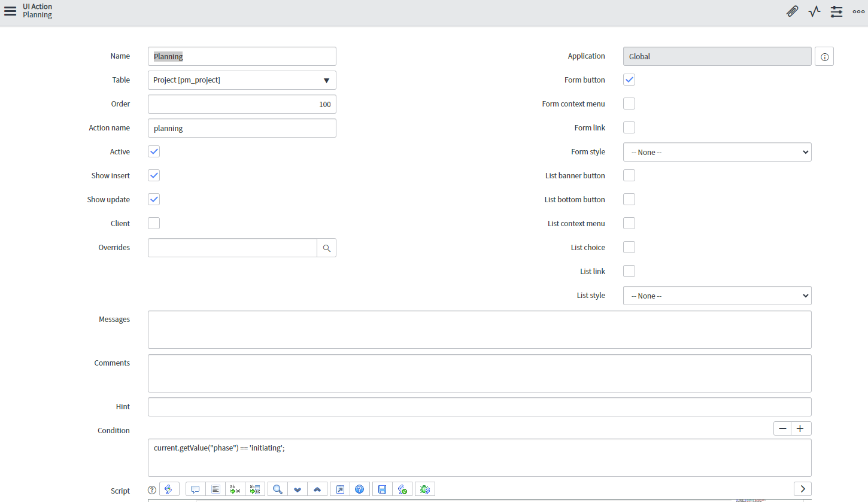The image size is (868, 502).
Task: Click the script save floppy icon
Action: [383, 489]
